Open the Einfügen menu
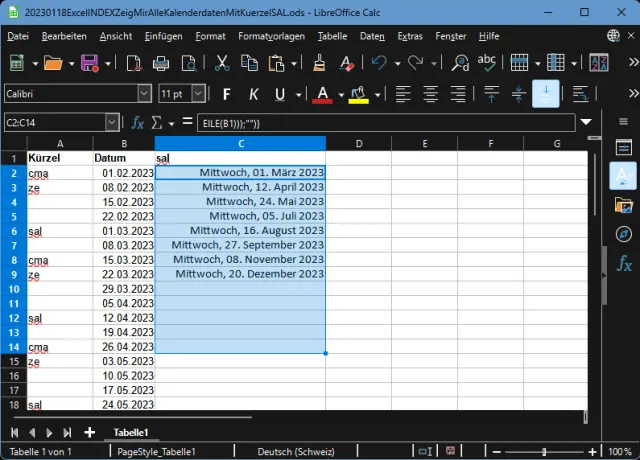This screenshot has width=640, height=460. (163, 36)
